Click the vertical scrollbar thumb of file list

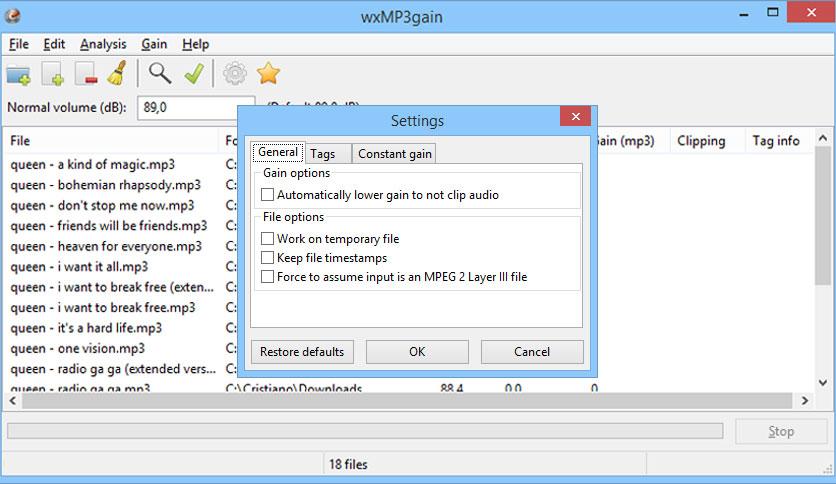(822, 215)
